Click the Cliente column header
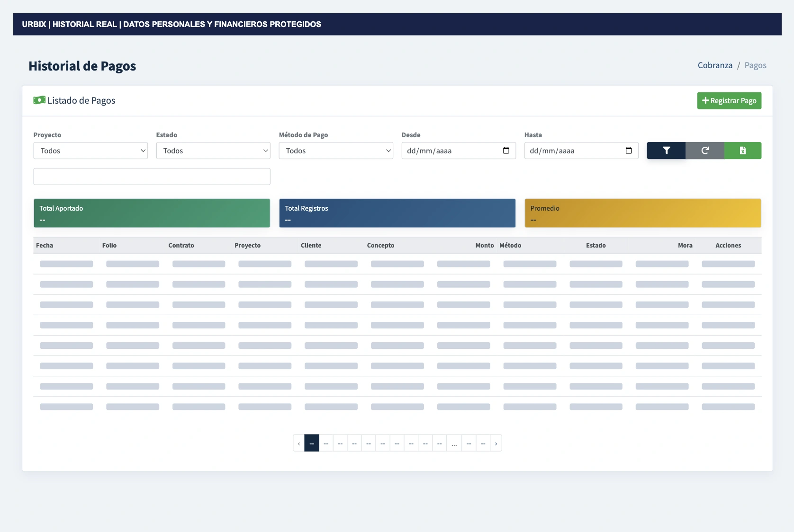Viewport: 794px width, 532px height. point(311,245)
